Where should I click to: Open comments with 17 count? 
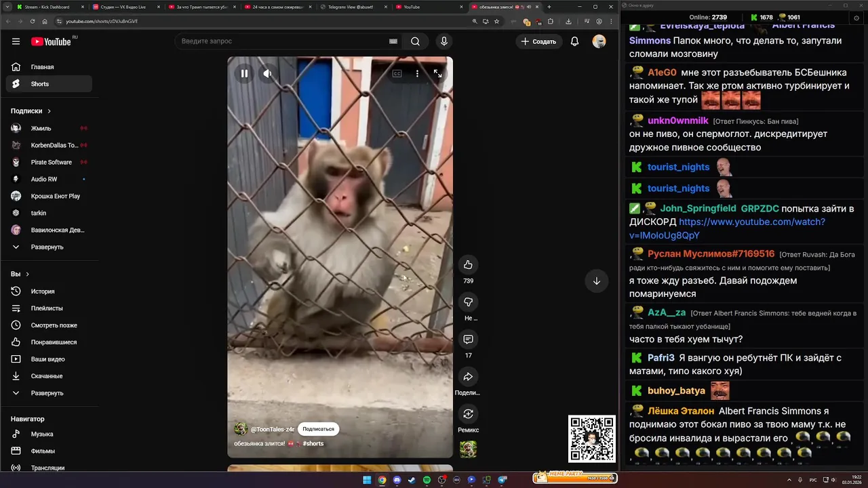pyautogui.click(x=468, y=339)
